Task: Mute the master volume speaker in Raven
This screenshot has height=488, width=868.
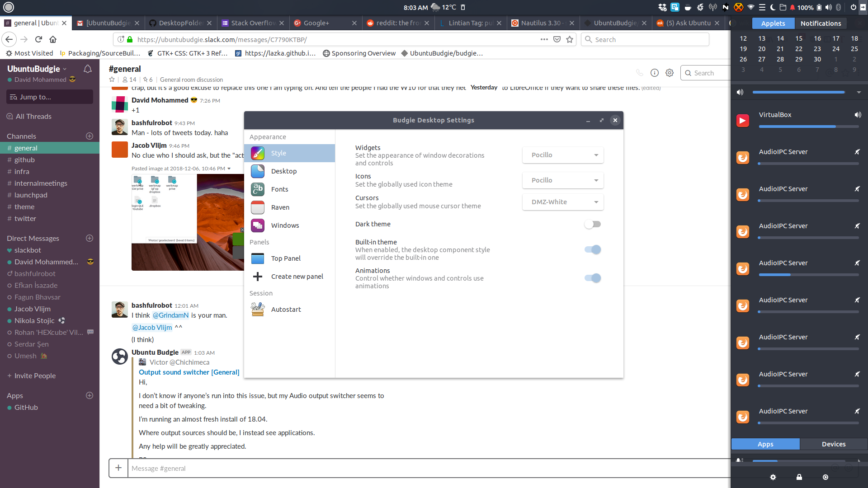Action: pyautogui.click(x=740, y=92)
